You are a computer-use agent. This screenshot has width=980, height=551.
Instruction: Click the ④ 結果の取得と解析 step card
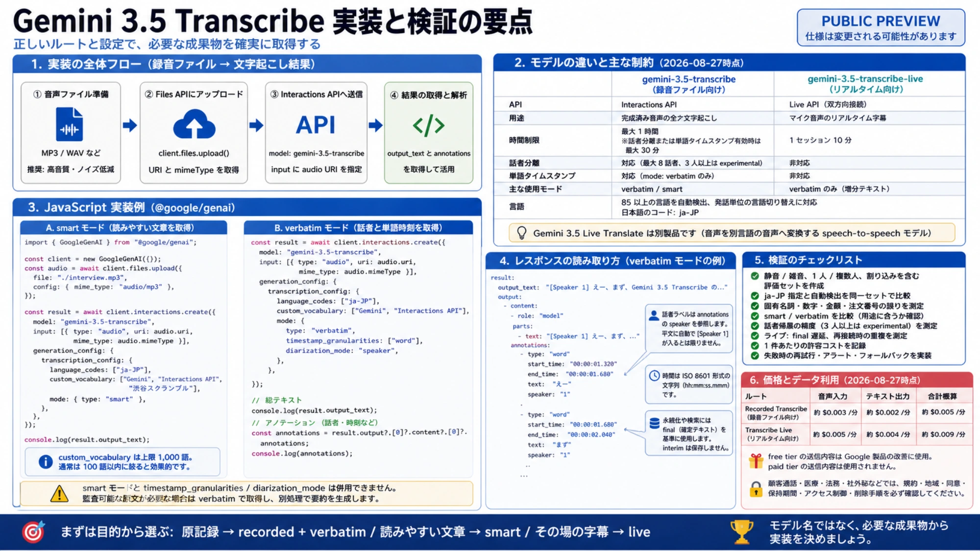429,133
